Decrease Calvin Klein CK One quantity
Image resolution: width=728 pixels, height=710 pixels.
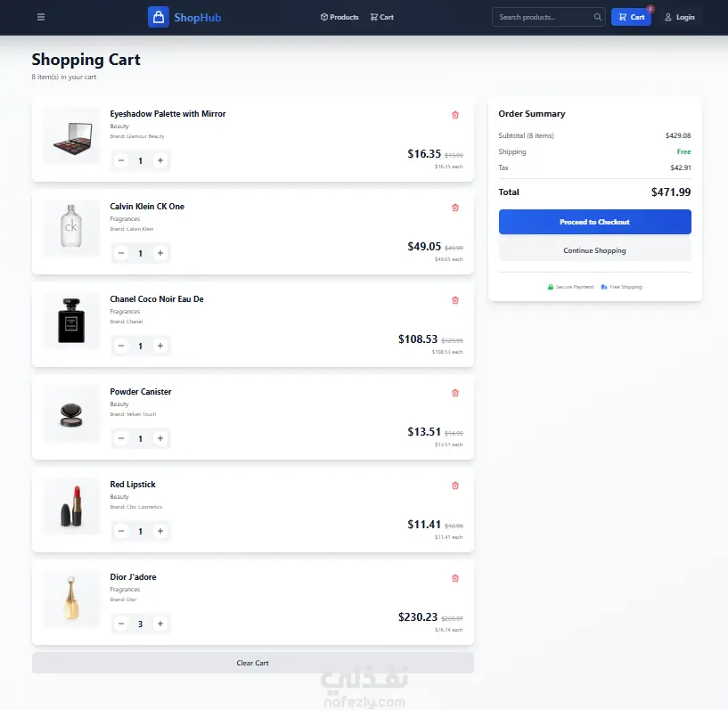pos(121,253)
